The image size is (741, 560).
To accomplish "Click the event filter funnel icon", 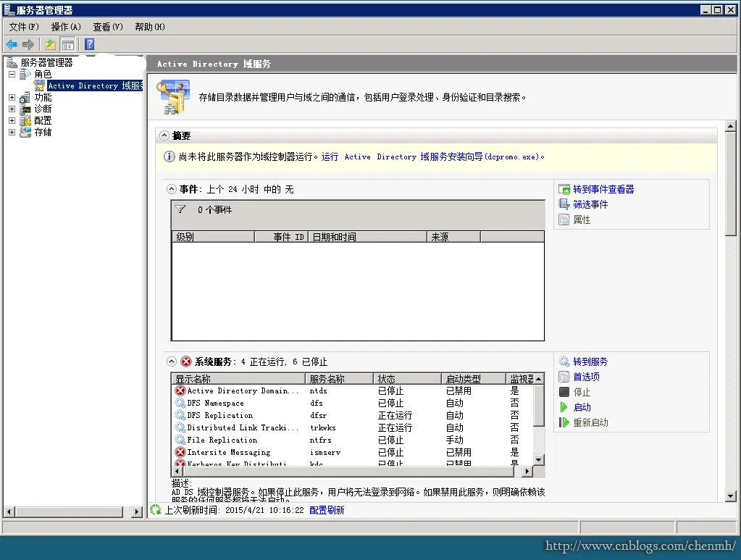I will [180, 209].
